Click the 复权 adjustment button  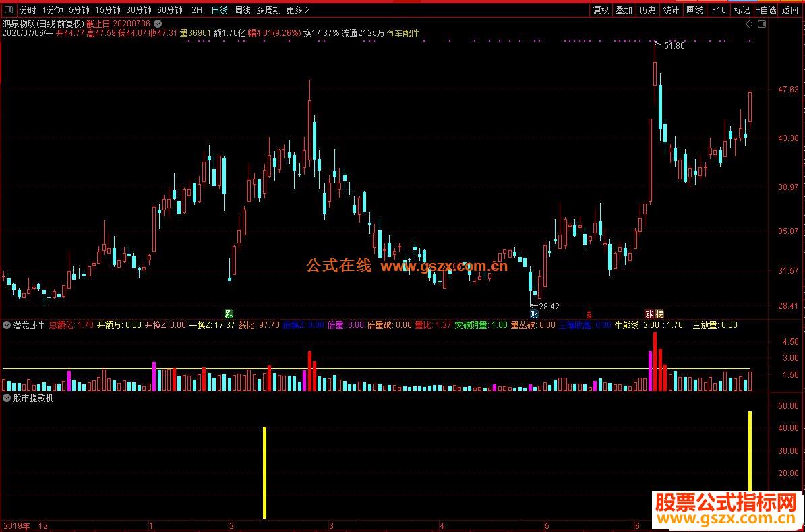pos(601,9)
